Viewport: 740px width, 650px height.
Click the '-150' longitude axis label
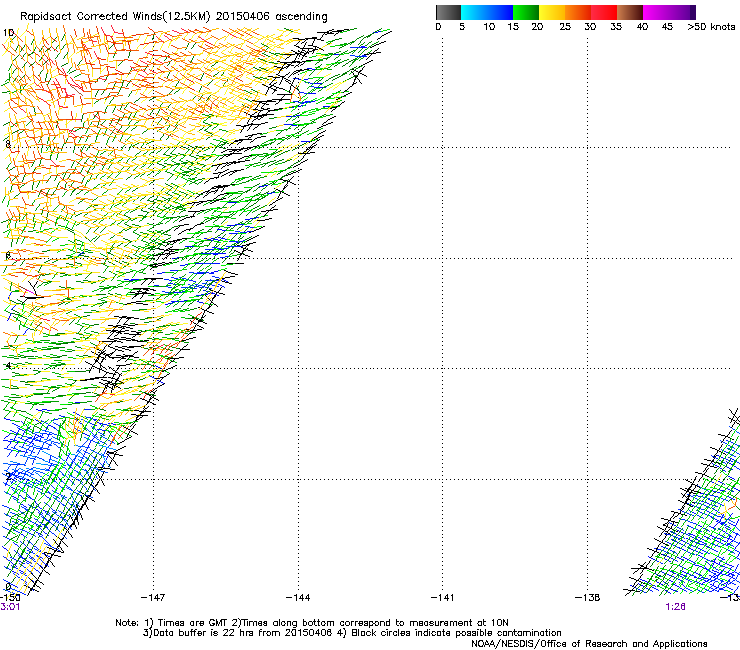pyautogui.click(x=10, y=598)
